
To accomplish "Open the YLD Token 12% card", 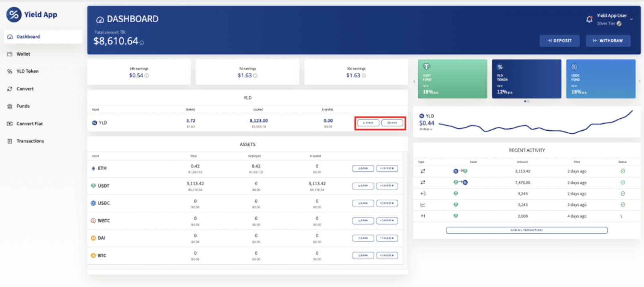I will click(x=527, y=79).
